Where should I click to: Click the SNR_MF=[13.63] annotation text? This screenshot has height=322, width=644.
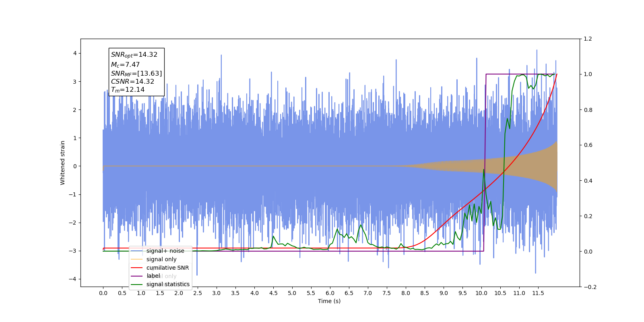pyautogui.click(x=136, y=73)
